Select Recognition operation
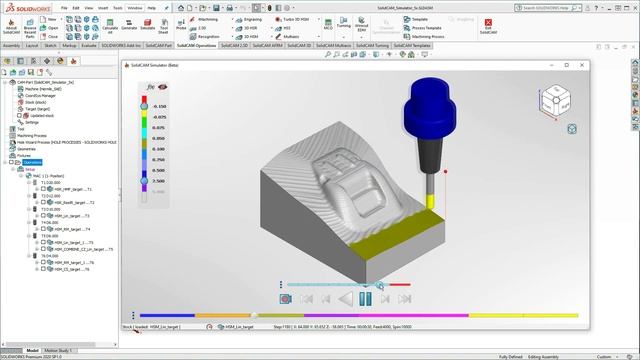Screen dimensions: 640x360 click(204, 37)
